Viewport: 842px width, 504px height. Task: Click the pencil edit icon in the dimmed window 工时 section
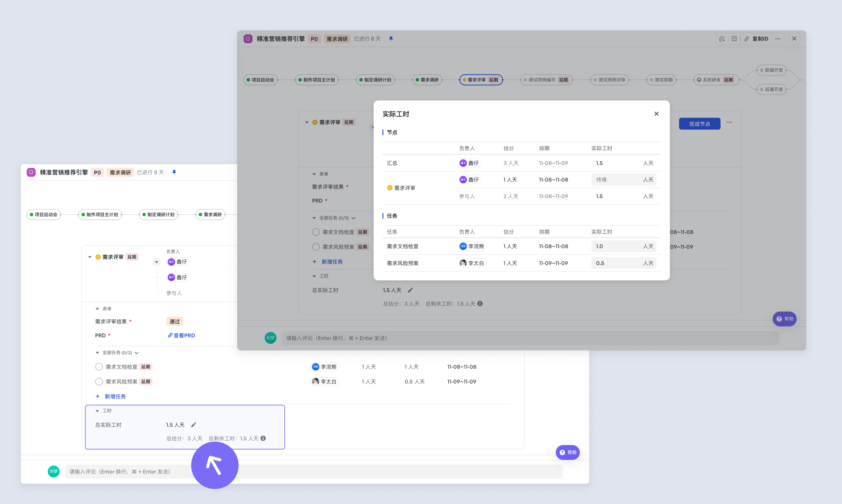pyautogui.click(x=410, y=290)
